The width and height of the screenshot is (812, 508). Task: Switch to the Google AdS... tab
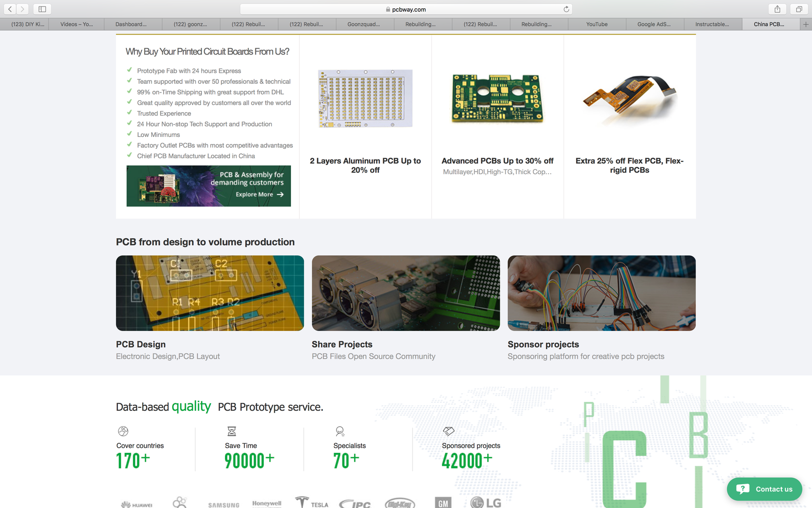654,24
